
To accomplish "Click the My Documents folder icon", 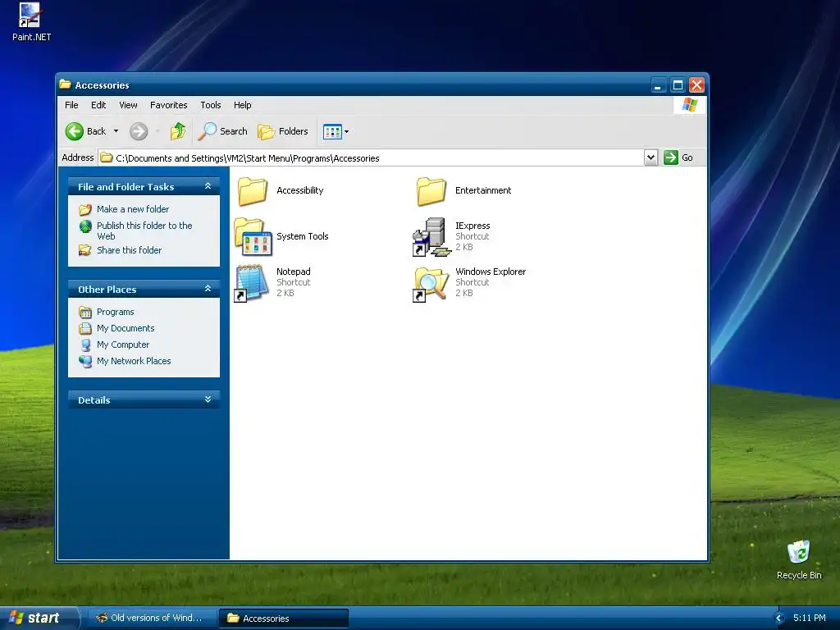I will [x=85, y=328].
